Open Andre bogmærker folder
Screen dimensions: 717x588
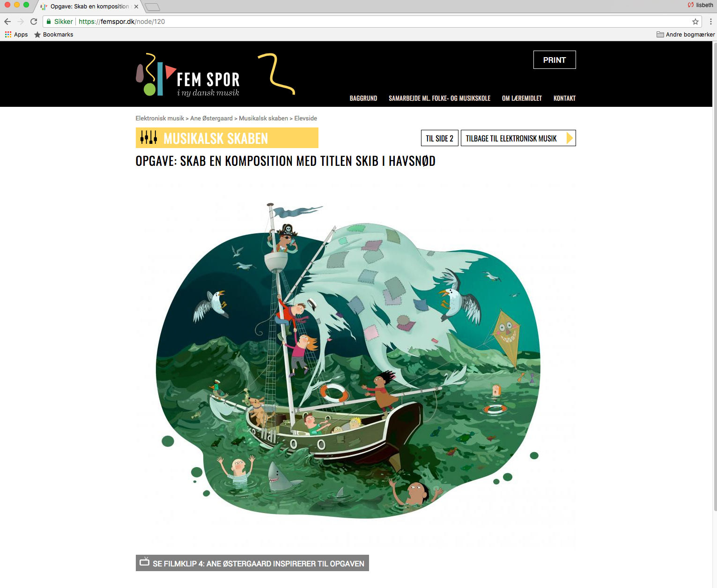(686, 35)
